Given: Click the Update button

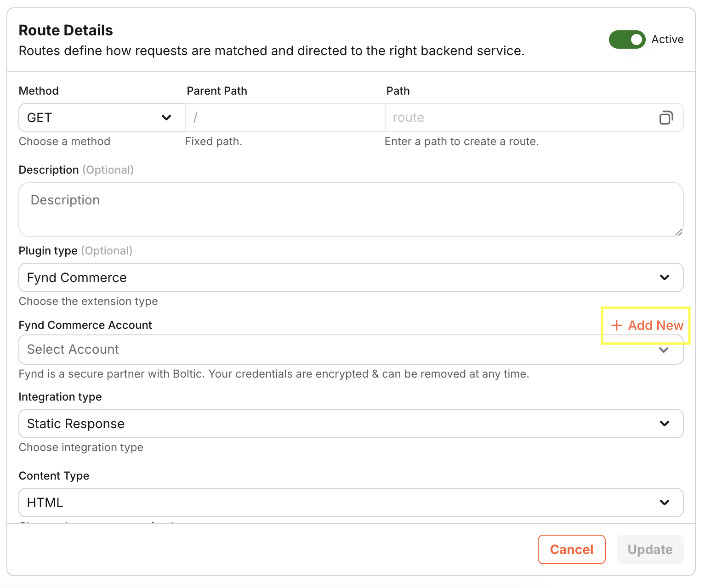Looking at the screenshot, I should pos(650,549).
